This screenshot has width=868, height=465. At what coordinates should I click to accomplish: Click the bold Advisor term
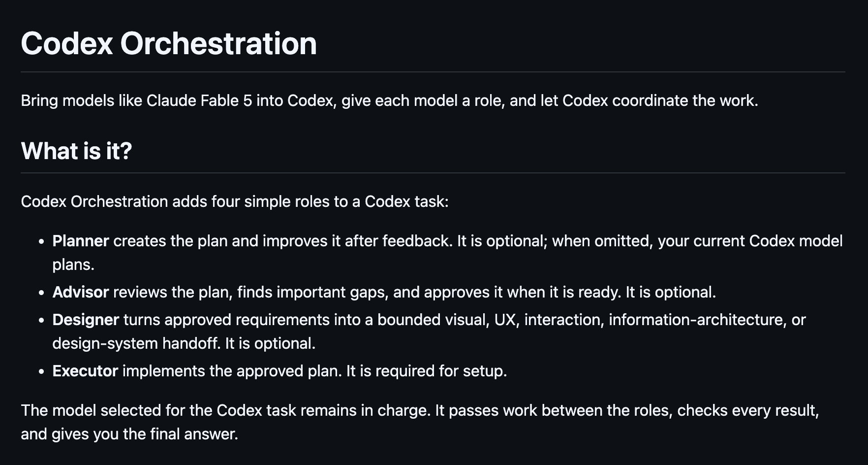coord(81,292)
